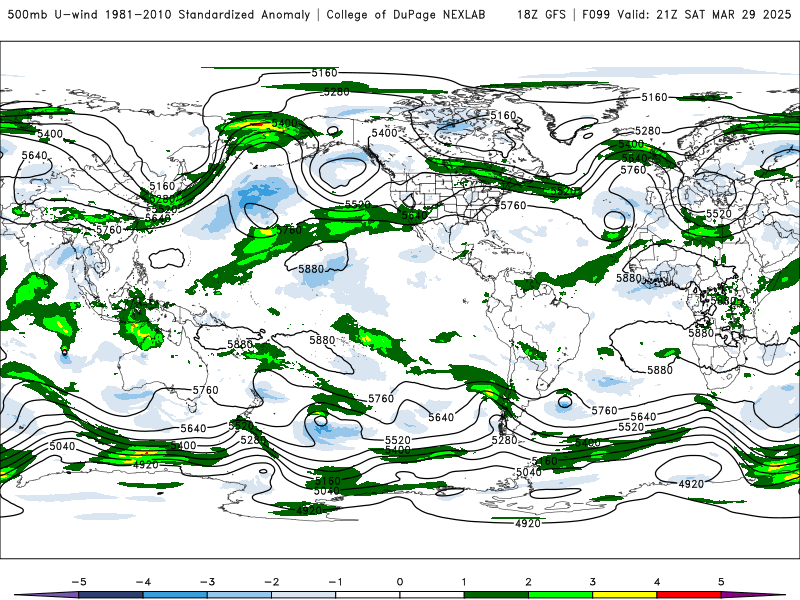
Task: Click the yellow 3 to 4 colorbar swatch
Action: click(625, 595)
